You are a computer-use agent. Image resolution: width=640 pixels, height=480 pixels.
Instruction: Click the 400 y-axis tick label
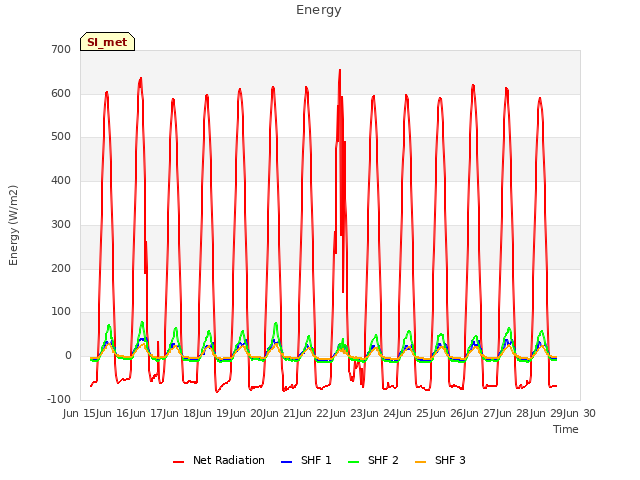61,180
